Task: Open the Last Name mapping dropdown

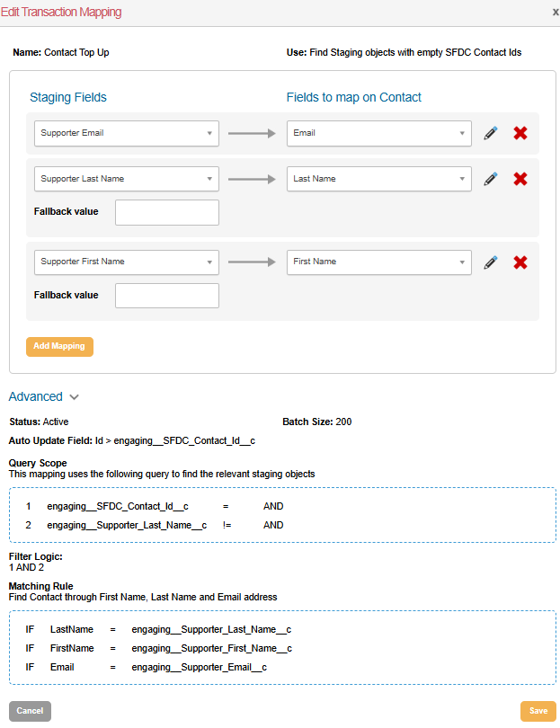Action: point(378,178)
